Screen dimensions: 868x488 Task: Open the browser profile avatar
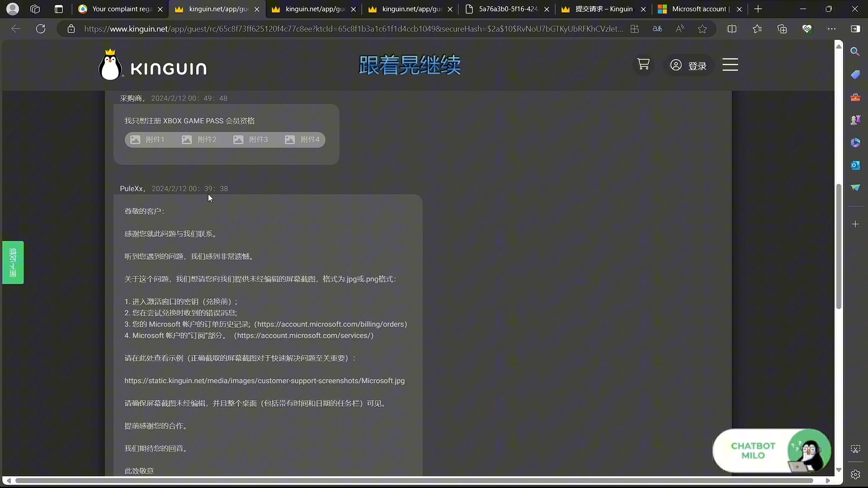pos(13,9)
